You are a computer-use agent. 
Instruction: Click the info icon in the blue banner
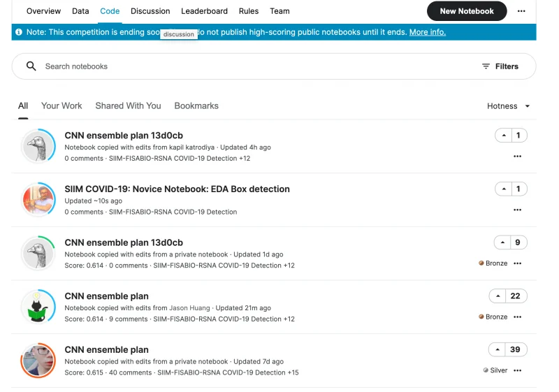(x=19, y=32)
